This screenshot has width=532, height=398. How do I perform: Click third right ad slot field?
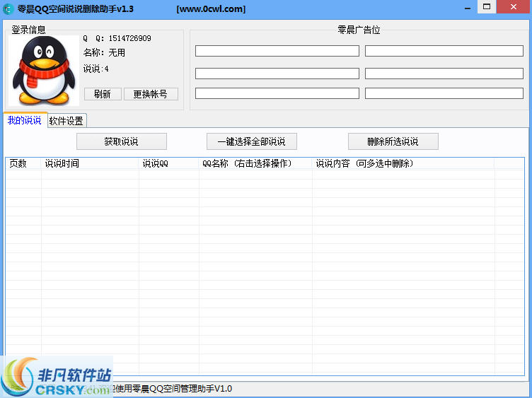444,93
